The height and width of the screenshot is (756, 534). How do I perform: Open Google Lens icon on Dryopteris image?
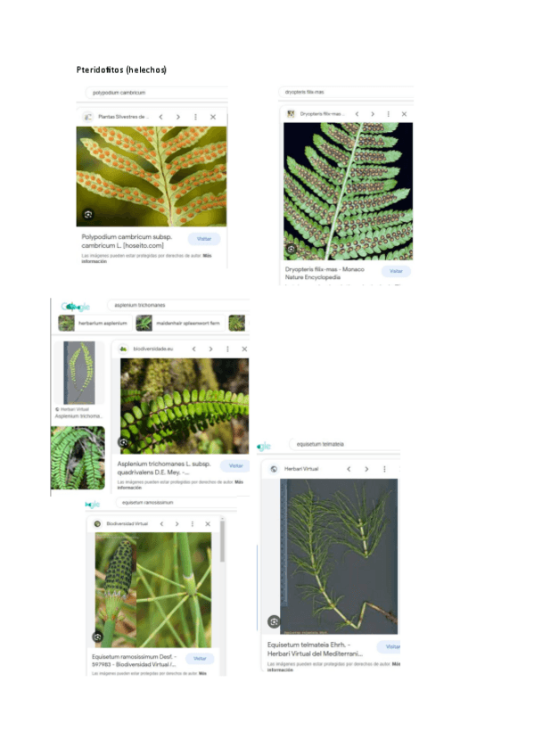(x=292, y=249)
